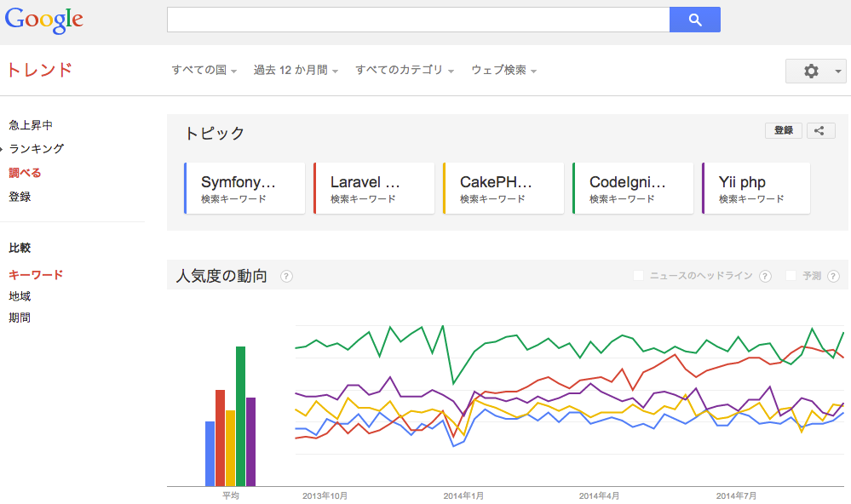The height and width of the screenshot is (504, 851).
Task: Click the 2013年10月 axis label
Action: pos(325,495)
